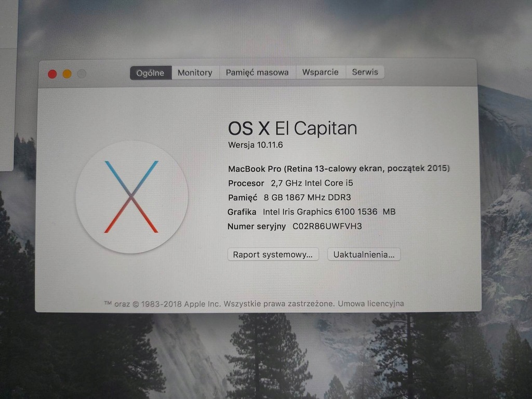Switch to the Monitory tab
The height and width of the screenshot is (399, 532).
point(195,73)
